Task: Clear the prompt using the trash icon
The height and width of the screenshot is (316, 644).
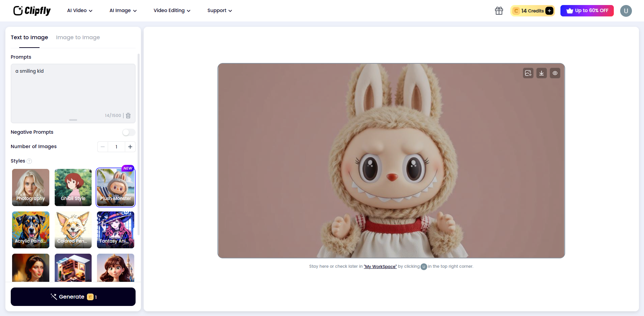Action: point(128,116)
